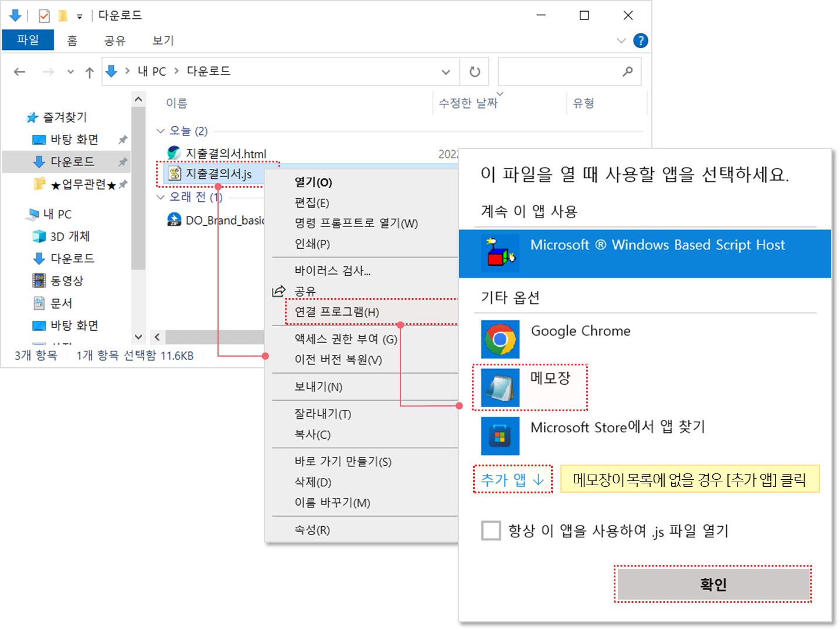Expand the ribbon with the chevron
This screenshot has height=630, width=840.
(621, 40)
